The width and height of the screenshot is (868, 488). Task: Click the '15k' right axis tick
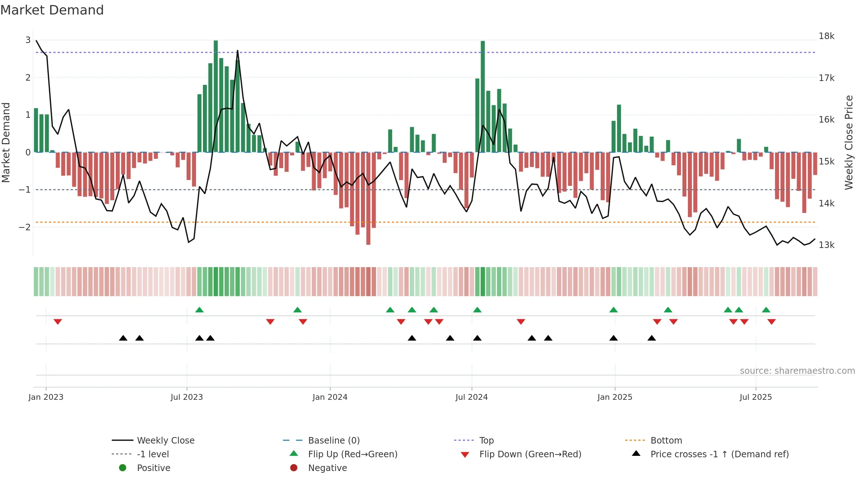[827, 162]
